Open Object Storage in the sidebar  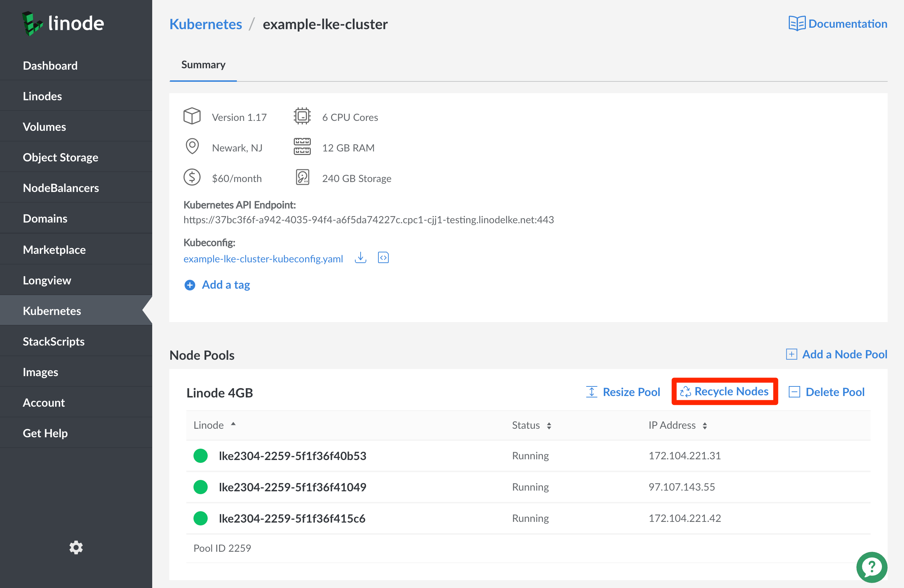click(x=60, y=157)
